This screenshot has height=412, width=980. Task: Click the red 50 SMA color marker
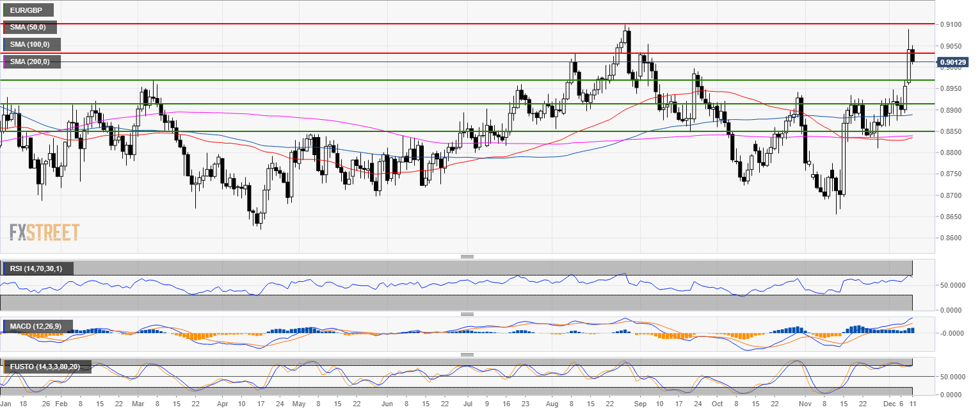coord(4,27)
